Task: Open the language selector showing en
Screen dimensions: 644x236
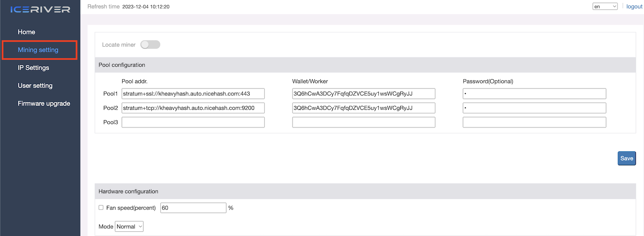Action: click(605, 6)
